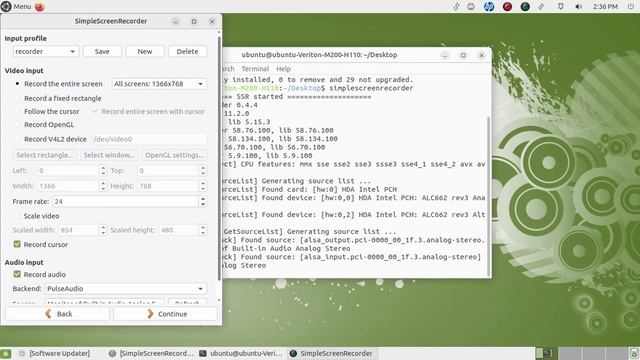Click the printer tray icon
This screenshot has height=360, width=640.
(x=471, y=7)
